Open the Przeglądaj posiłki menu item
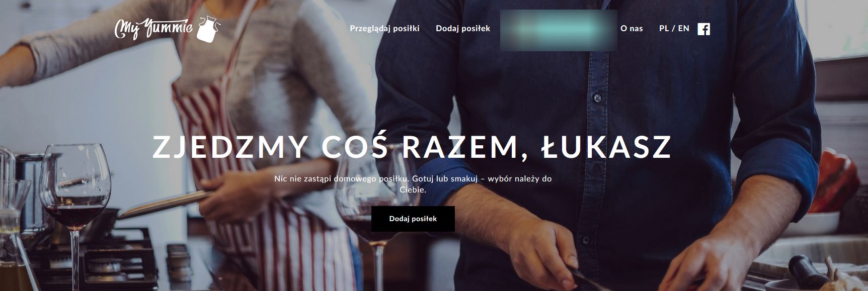 384,29
